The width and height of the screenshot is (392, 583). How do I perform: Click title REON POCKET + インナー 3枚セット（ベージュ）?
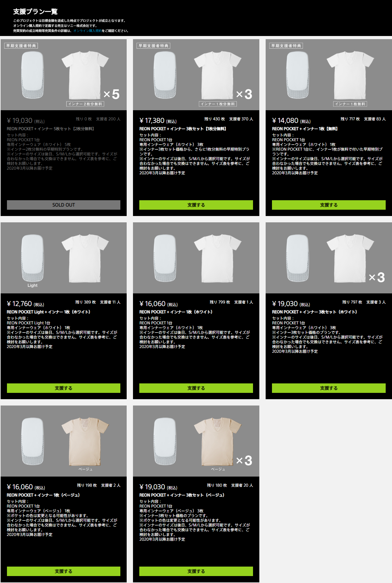[182, 495]
